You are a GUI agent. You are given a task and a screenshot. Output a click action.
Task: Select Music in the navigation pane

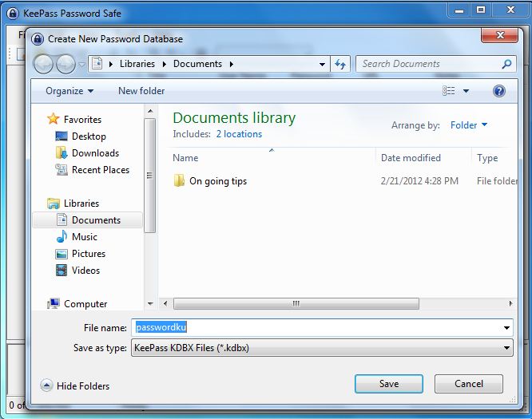84,236
